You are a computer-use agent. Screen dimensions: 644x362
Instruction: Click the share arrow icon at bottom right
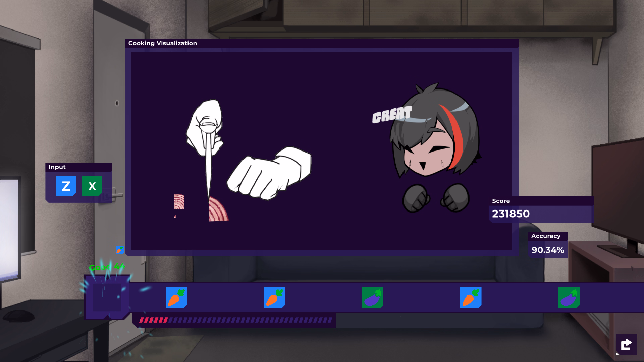pyautogui.click(x=626, y=345)
